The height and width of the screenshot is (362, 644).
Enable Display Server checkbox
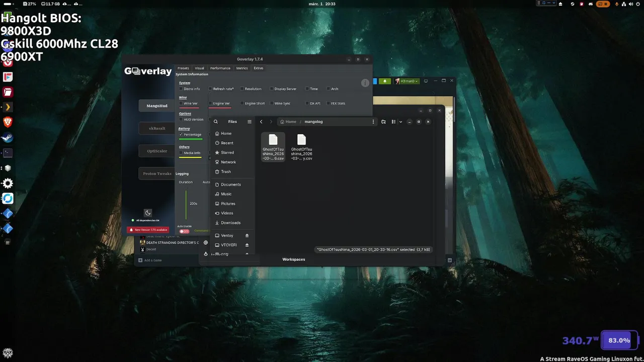click(272, 89)
